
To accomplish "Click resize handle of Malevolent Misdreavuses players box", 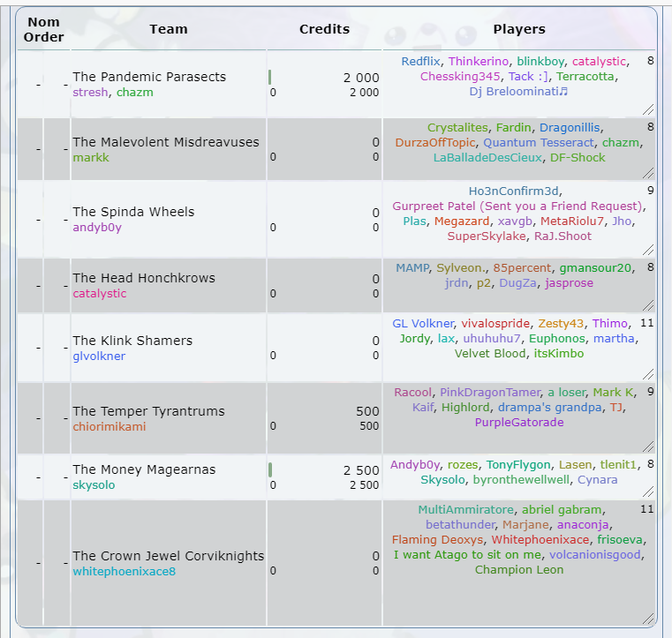I will pos(648,173).
